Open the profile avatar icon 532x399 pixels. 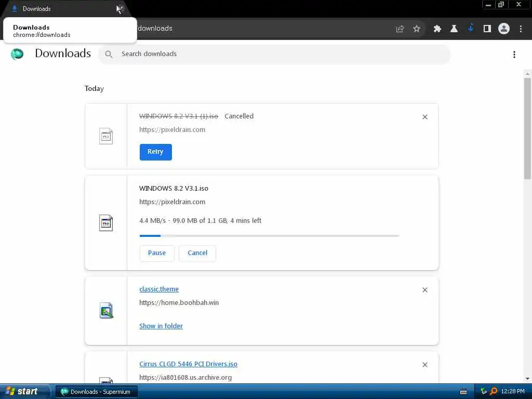tap(504, 29)
